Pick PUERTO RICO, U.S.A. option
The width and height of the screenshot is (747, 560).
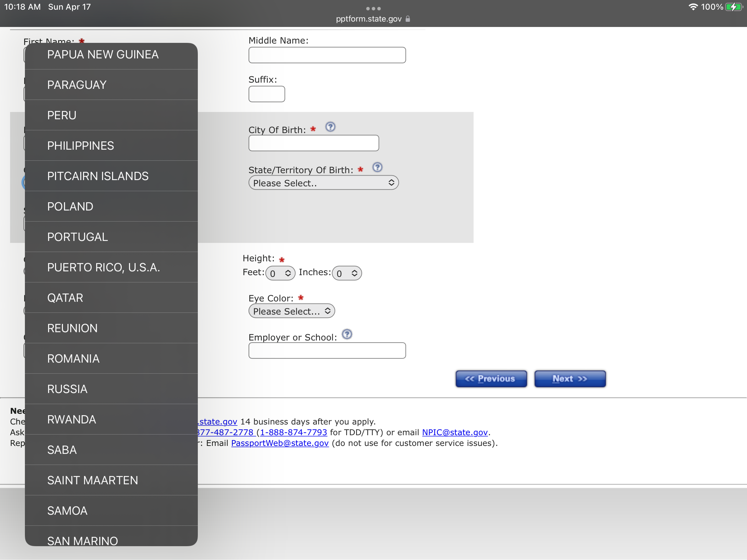coord(111,267)
